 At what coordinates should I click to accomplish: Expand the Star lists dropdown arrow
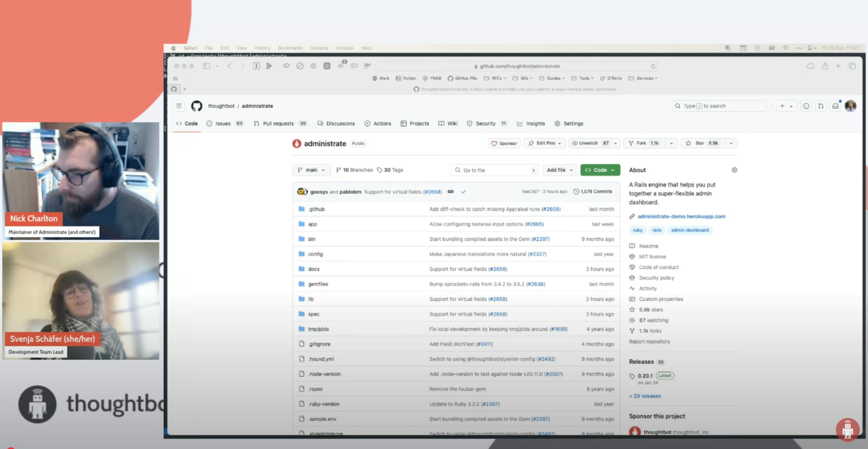pyautogui.click(x=731, y=143)
